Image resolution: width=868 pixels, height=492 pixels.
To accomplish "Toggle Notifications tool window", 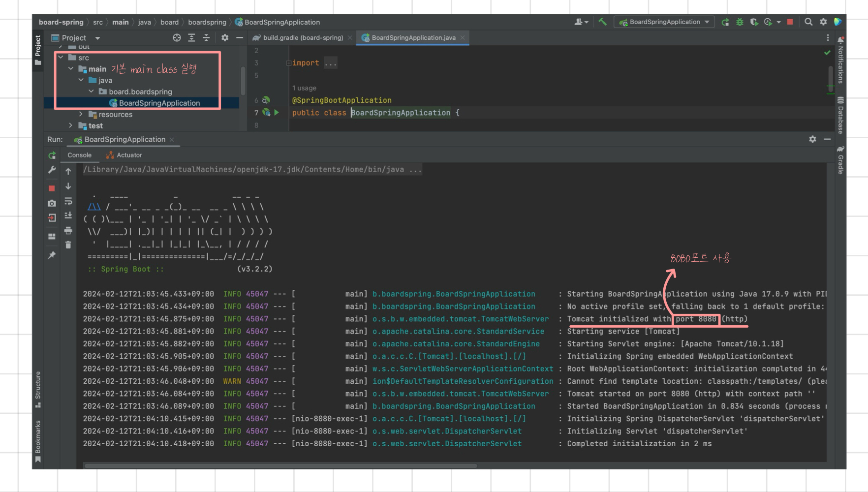I will (x=840, y=60).
